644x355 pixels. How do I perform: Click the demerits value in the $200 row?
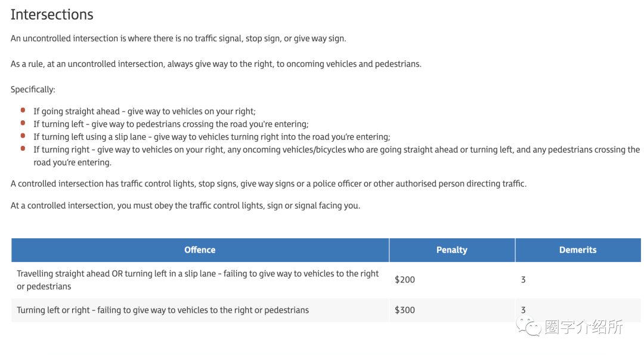click(x=523, y=279)
